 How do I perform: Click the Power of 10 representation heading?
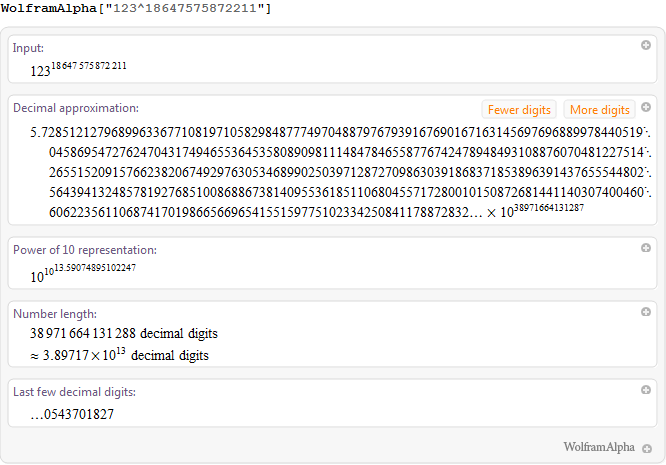[85, 250]
